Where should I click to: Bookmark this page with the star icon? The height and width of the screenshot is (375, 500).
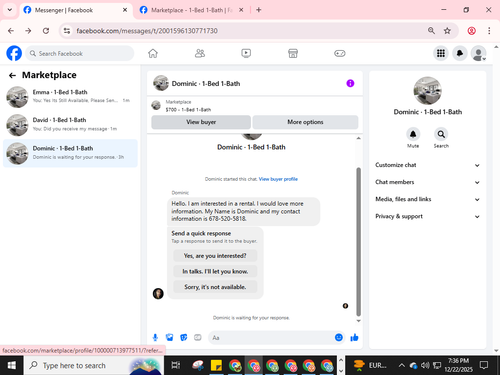coord(447,31)
